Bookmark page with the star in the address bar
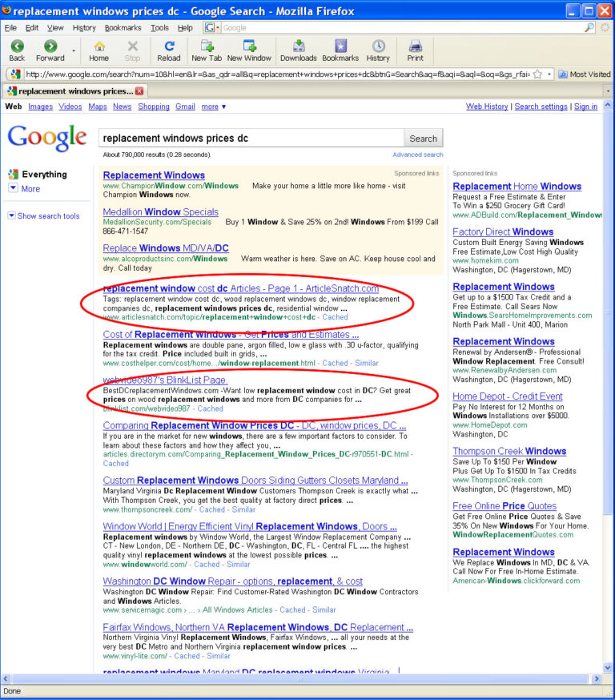The image size is (615, 700). tap(538, 74)
